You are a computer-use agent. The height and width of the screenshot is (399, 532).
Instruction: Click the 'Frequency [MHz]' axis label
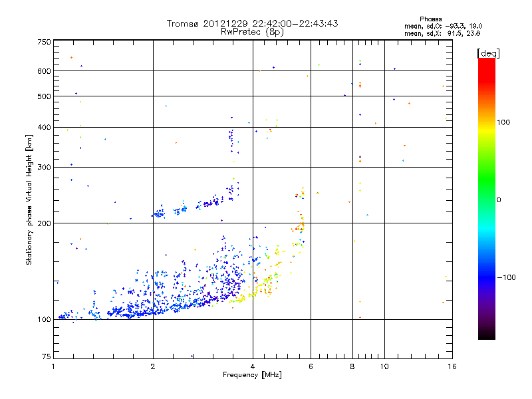pyautogui.click(x=252, y=375)
